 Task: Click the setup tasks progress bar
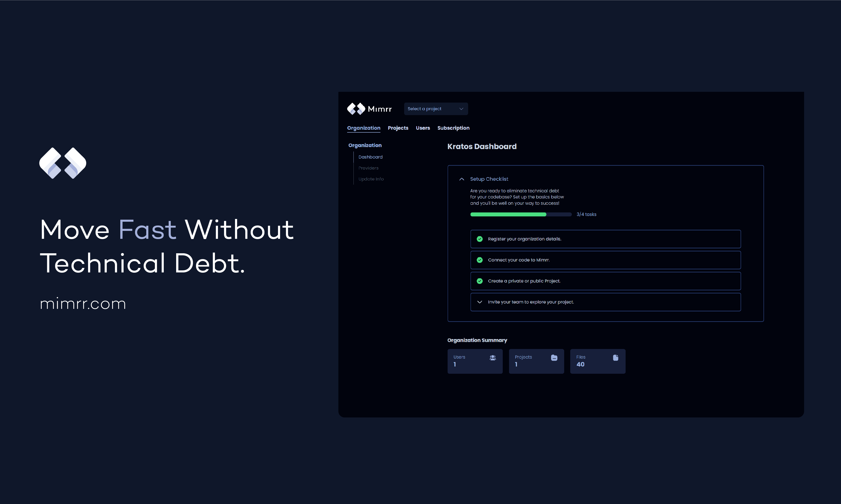520,214
